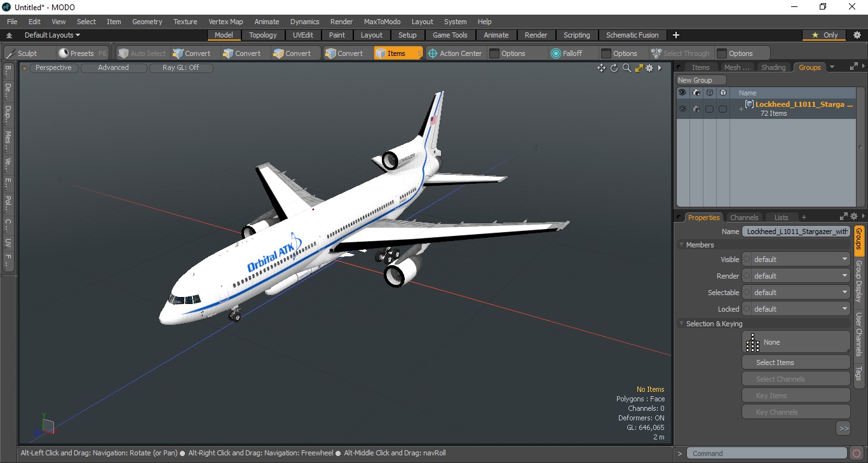The image size is (868, 463).
Task: Open the Groups panel tab dropdown arrow
Action: click(x=832, y=67)
